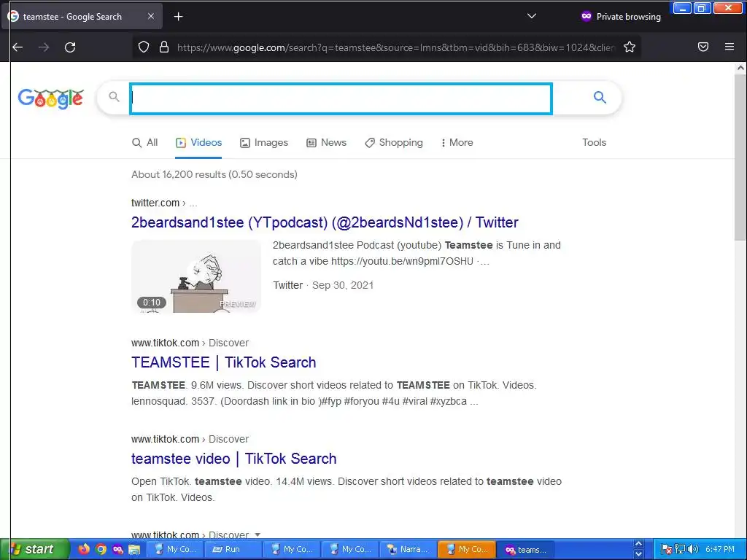Screen dimensions: 747x560
Task: Close the teamstee Google Search tab
Action: 150,16
